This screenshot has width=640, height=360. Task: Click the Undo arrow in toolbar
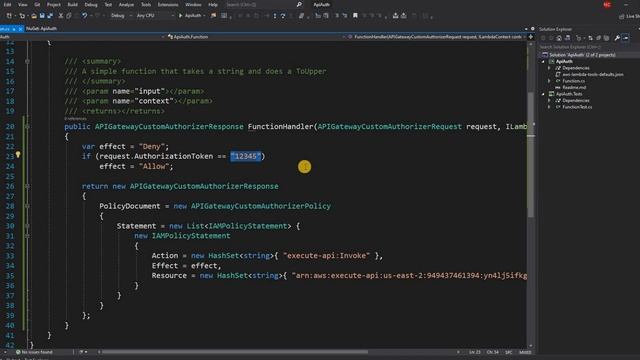click(84, 16)
